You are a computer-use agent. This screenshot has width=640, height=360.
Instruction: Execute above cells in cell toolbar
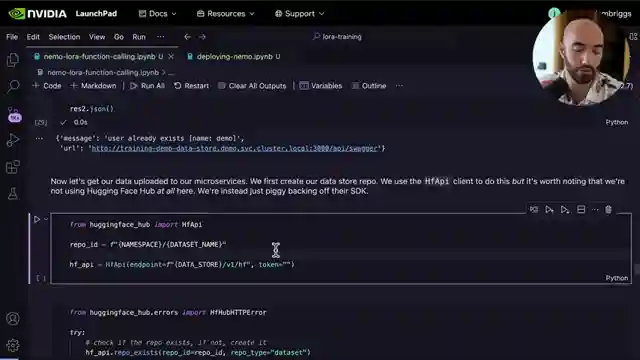(x=549, y=209)
